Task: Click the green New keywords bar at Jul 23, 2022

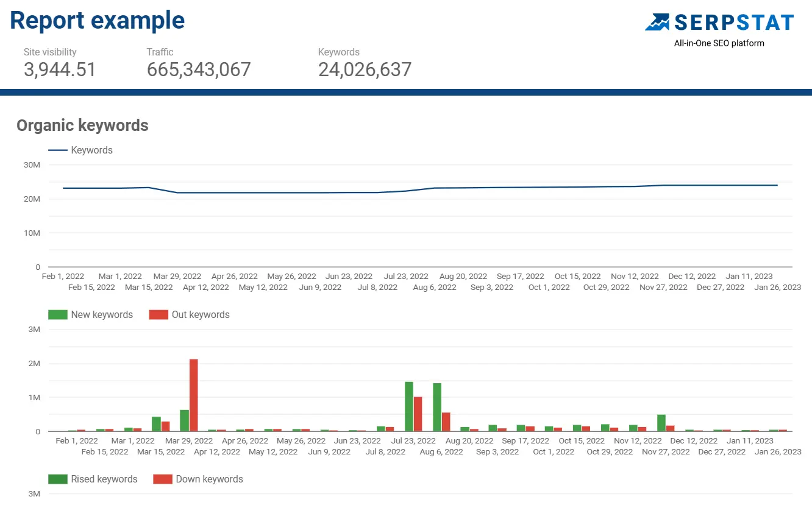Action: point(409,407)
